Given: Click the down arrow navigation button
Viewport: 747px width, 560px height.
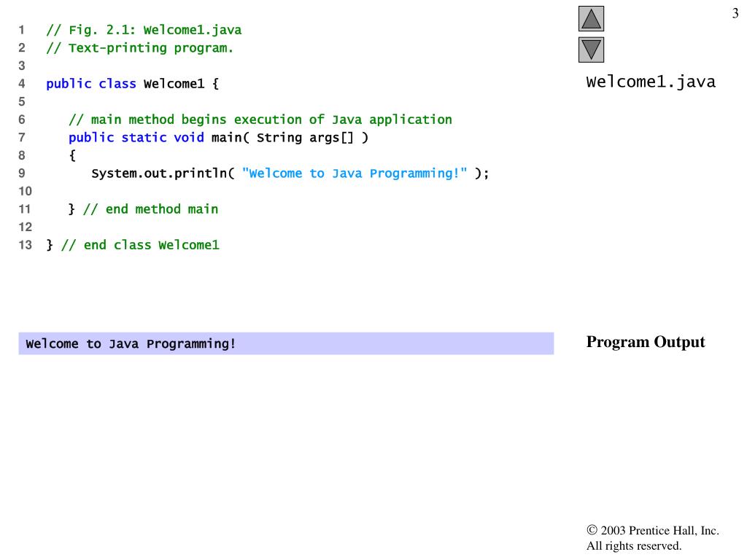Looking at the screenshot, I should pyautogui.click(x=591, y=50).
